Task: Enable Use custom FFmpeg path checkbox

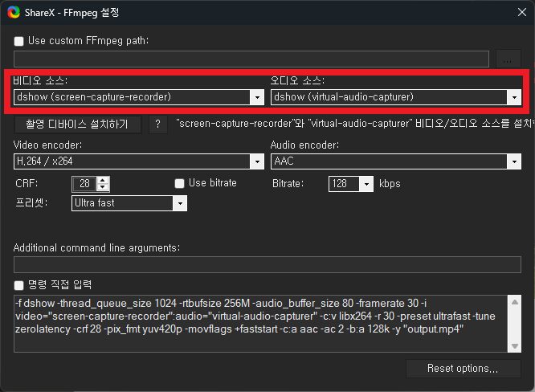Action: pyautogui.click(x=18, y=41)
